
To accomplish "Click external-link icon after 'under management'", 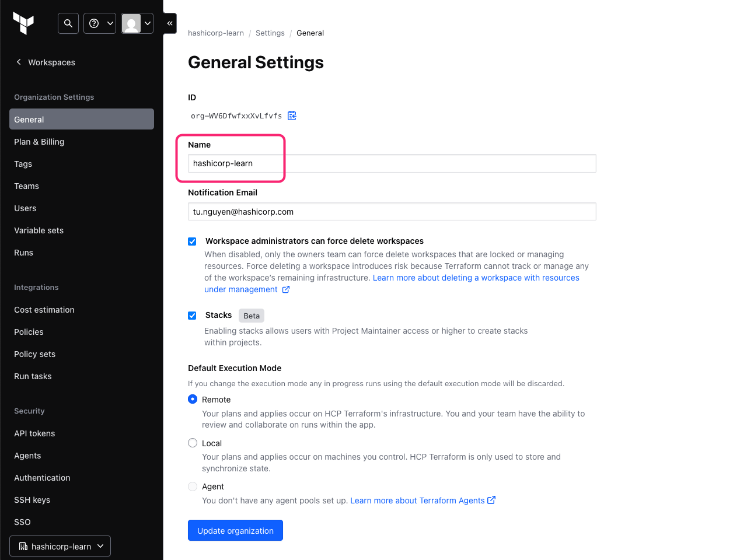I will click(x=286, y=289).
